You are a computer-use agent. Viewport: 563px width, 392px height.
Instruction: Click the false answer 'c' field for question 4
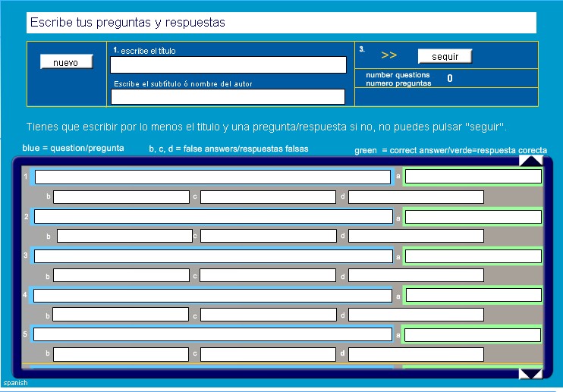[x=269, y=315]
